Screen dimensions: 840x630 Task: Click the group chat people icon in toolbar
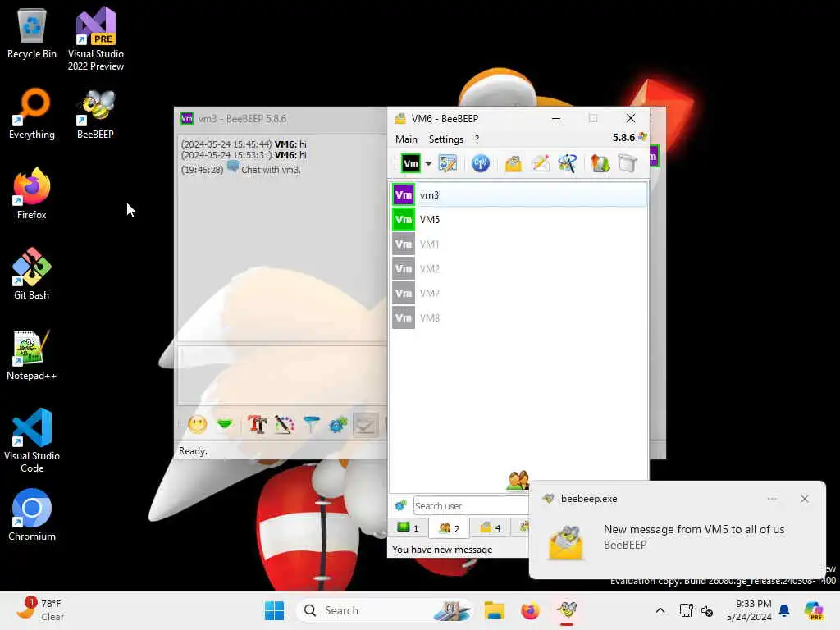click(x=568, y=163)
